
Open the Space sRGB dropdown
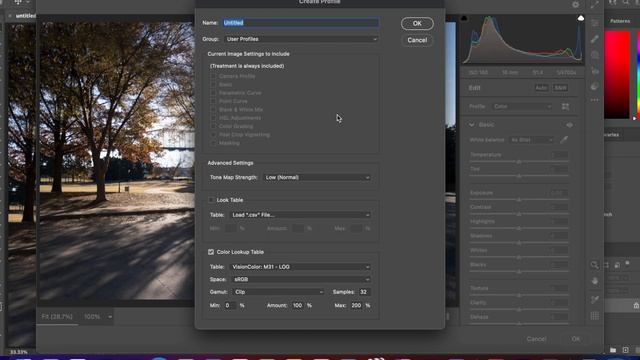coord(301,280)
